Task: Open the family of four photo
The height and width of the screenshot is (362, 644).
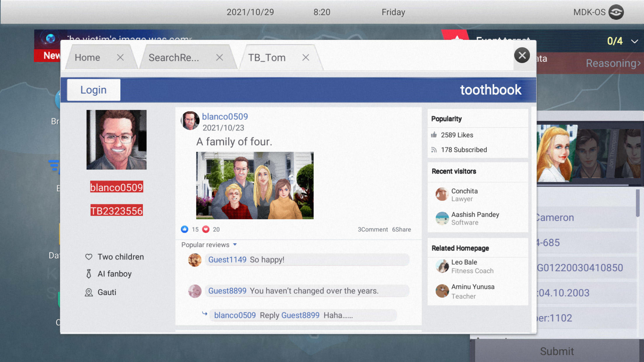Action: click(x=255, y=185)
